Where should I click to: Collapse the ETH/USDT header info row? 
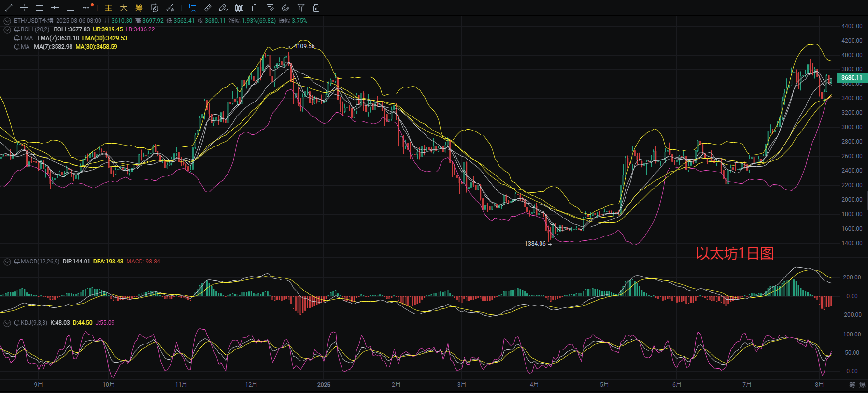[7, 21]
